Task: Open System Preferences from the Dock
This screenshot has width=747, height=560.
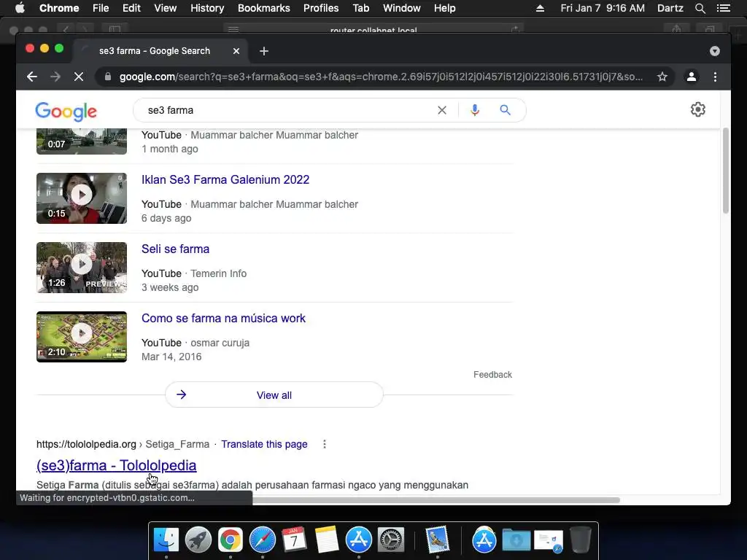Action: [391, 540]
